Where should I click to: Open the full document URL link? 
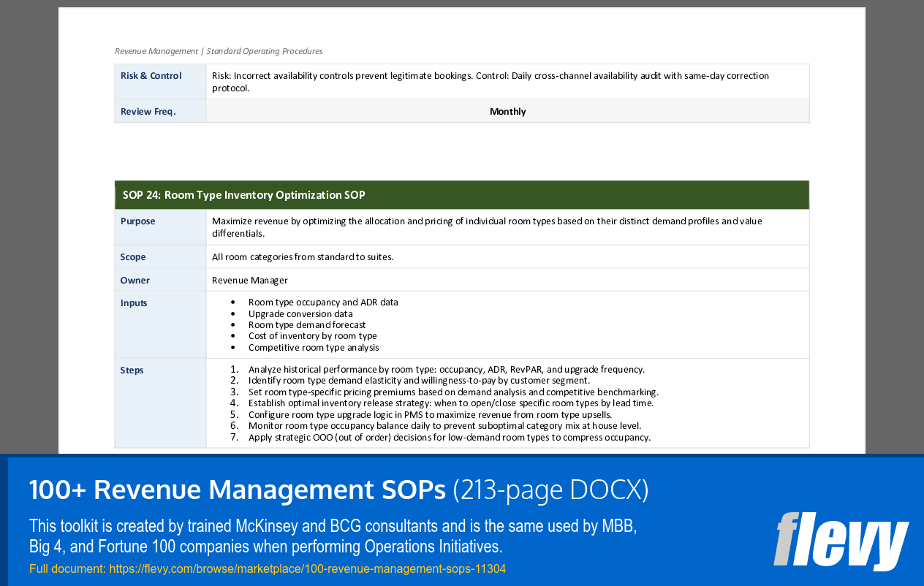(306, 568)
